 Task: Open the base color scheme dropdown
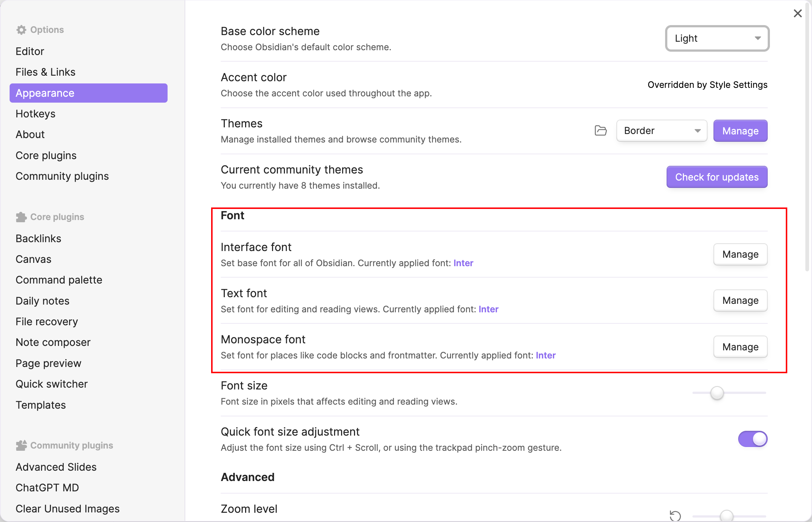[x=717, y=38]
